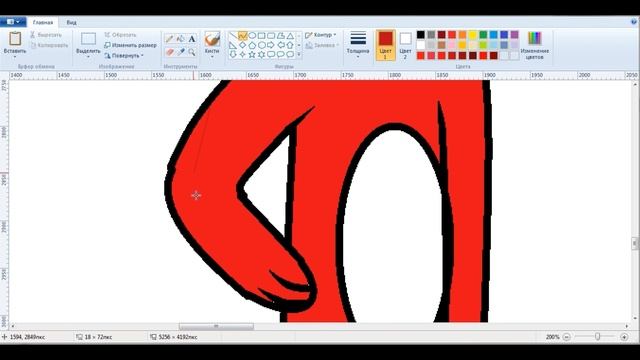
Task: Pick the green palette color
Action: click(483, 35)
